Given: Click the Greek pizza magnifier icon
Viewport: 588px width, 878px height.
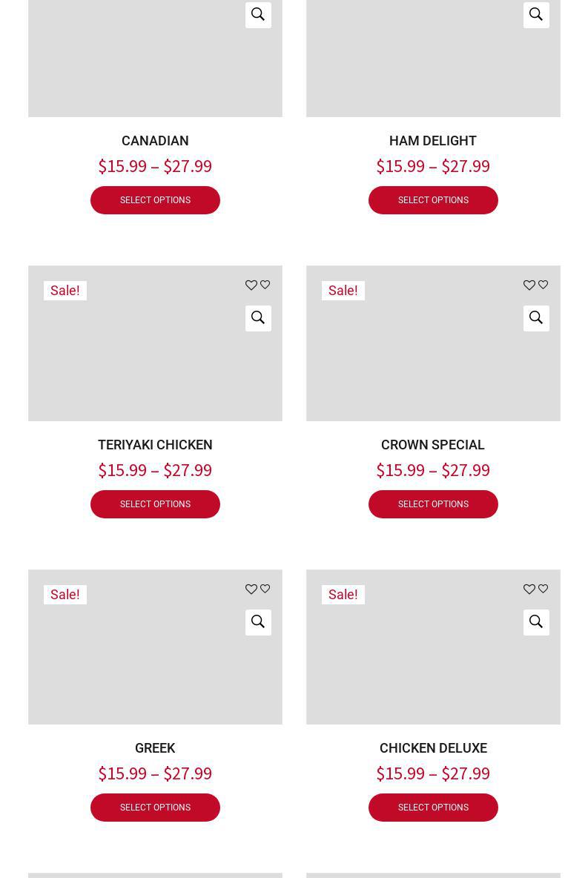Looking at the screenshot, I should [258, 621].
